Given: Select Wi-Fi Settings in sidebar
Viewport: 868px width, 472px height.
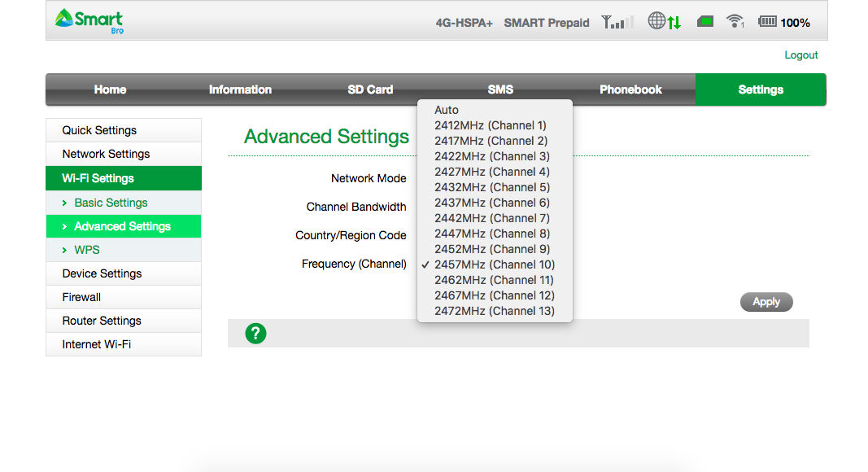Looking at the screenshot, I should click(x=124, y=178).
